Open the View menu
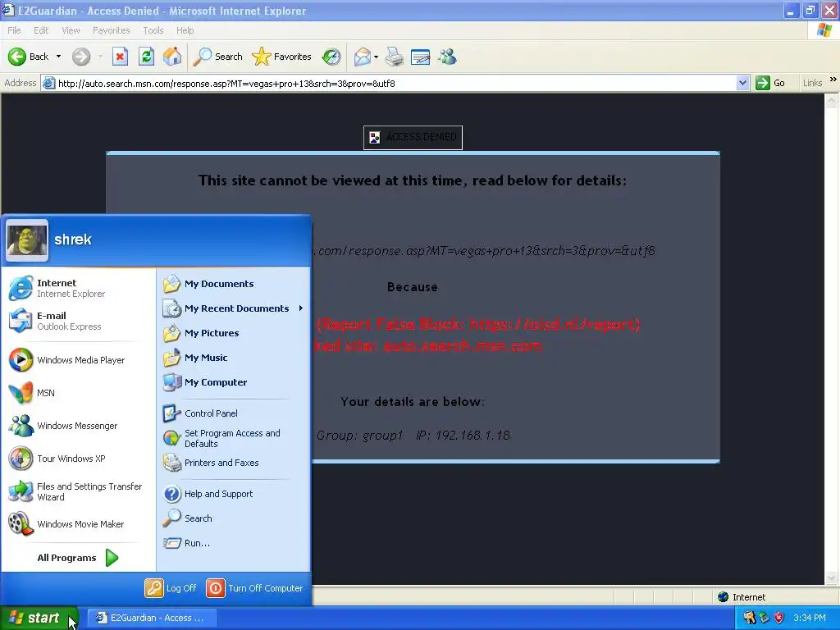The width and height of the screenshot is (840, 630). [71, 30]
